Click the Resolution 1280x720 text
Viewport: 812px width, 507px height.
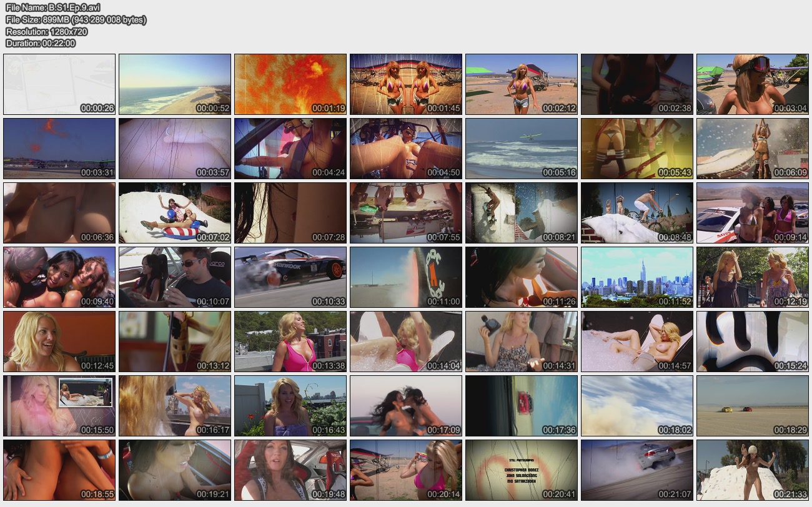[47, 32]
